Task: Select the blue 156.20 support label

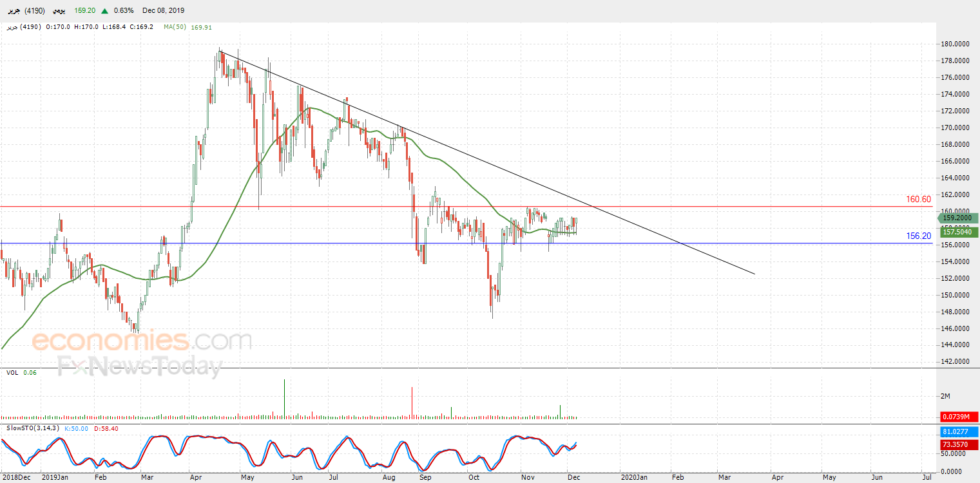Action: click(x=918, y=236)
